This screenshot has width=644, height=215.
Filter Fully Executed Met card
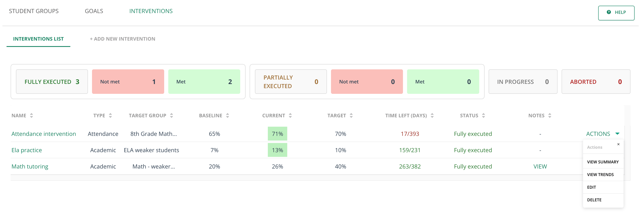click(204, 82)
